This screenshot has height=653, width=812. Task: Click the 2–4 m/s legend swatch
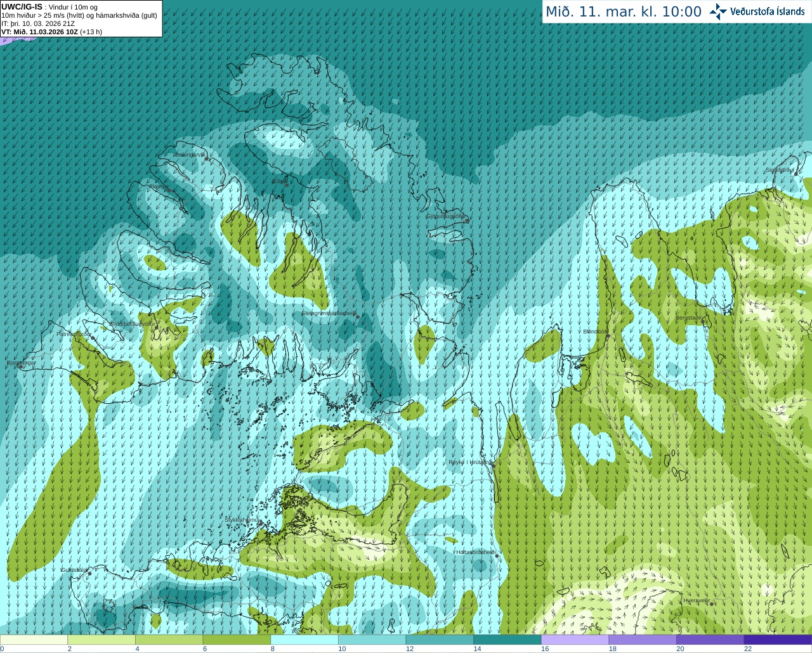point(101,640)
